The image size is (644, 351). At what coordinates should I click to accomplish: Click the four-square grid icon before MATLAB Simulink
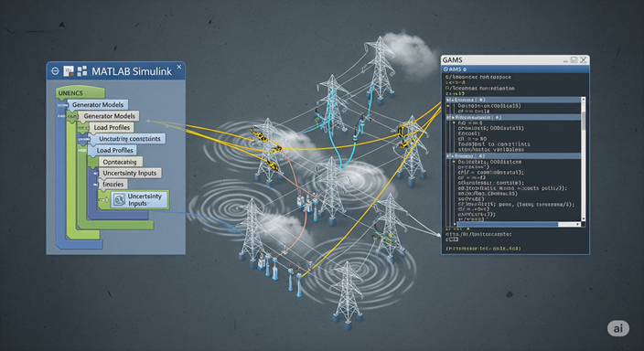click(81, 71)
